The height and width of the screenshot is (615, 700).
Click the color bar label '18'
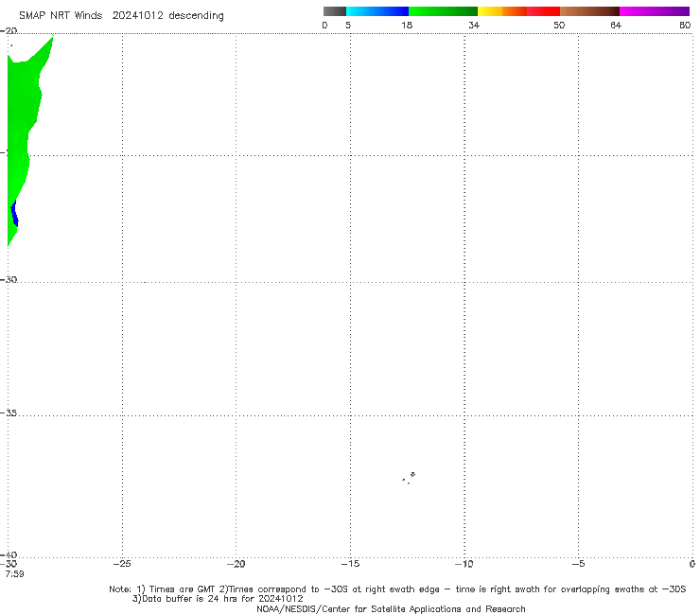point(407,25)
